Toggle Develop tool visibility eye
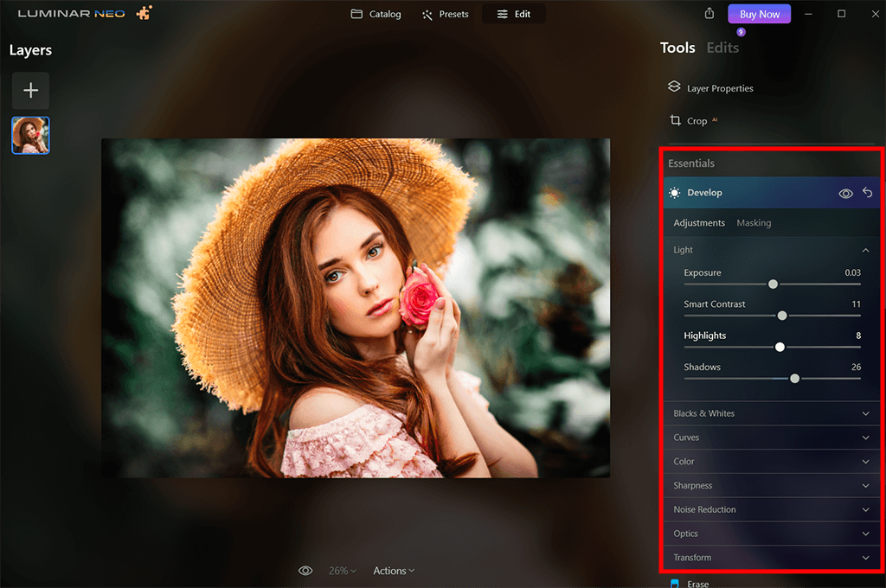Viewport: 886px width, 588px height. tap(845, 194)
